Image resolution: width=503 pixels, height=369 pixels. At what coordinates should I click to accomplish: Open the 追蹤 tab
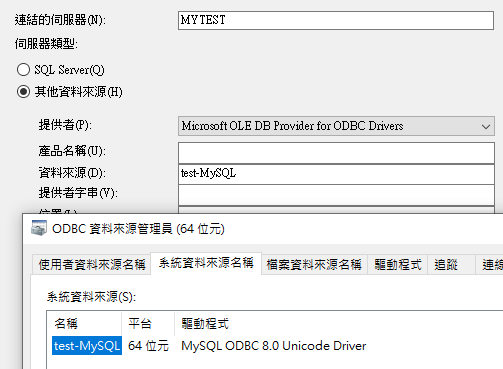tap(451, 265)
